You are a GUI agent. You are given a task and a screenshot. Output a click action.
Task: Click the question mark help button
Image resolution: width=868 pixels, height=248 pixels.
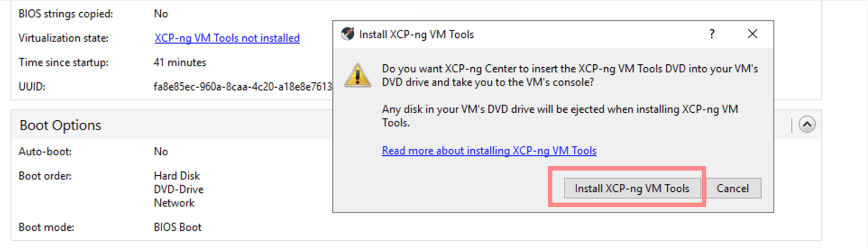(712, 34)
